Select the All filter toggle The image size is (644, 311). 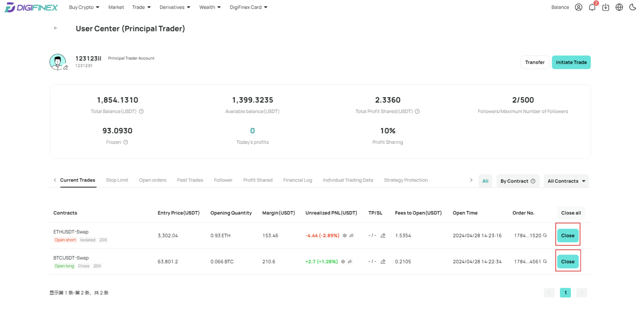coord(485,181)
